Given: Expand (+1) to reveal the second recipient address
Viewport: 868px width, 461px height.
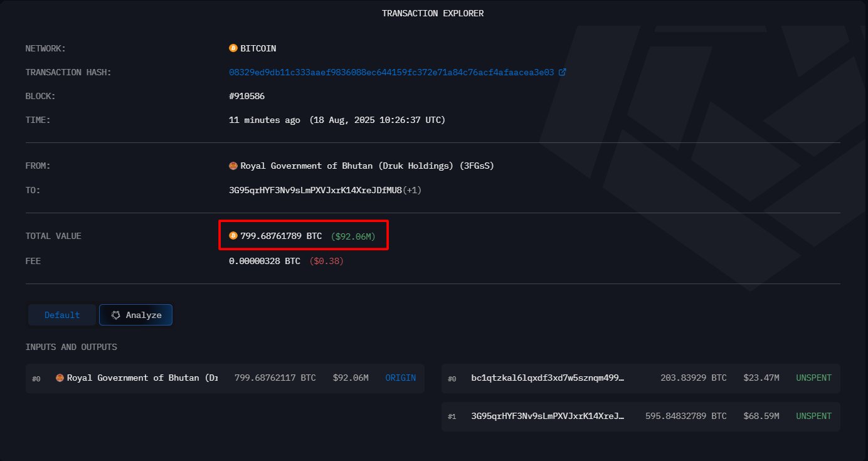Looking at the screenshot, I should 411,189.
